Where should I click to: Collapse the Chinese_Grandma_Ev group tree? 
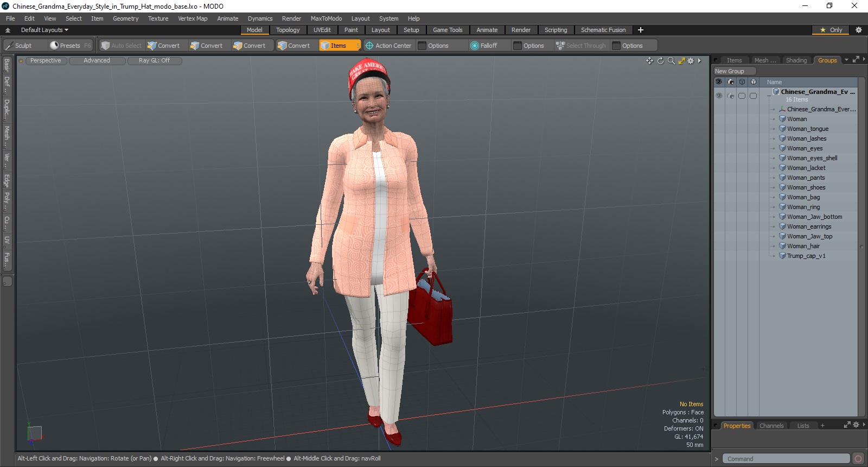769,96
